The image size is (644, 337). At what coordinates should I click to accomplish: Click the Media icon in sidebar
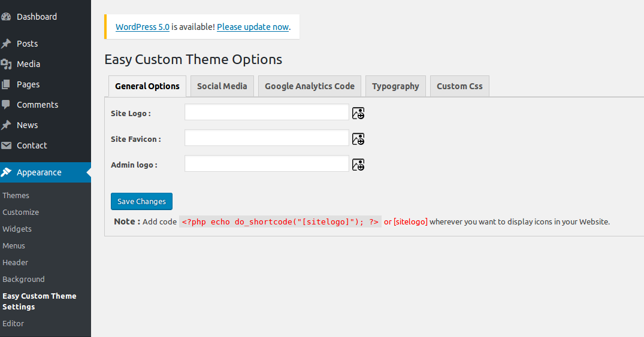click(x=6, y=64)
